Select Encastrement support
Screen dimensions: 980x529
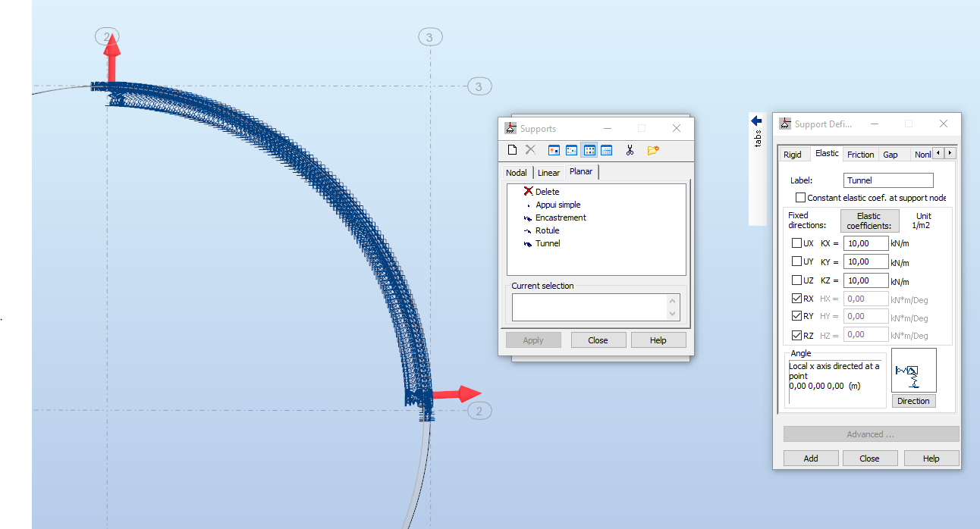click(x=561, y=218)
